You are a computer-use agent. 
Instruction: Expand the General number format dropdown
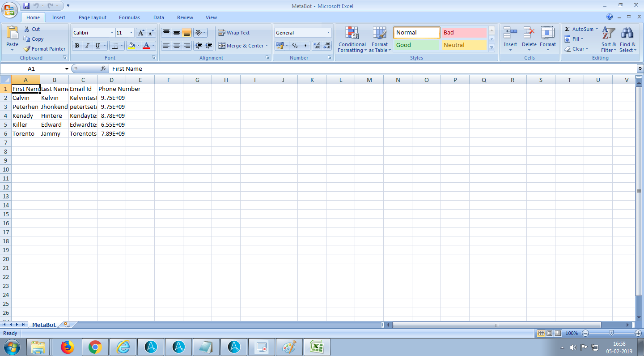tap(328, 33)
